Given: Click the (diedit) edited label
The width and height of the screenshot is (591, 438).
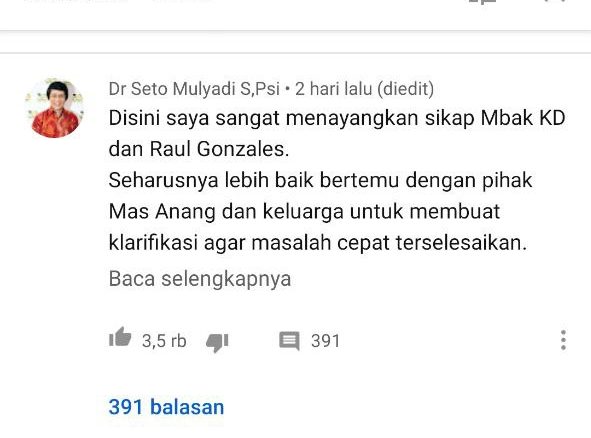Looking at the screenshot, I should [x=405, y=89].
